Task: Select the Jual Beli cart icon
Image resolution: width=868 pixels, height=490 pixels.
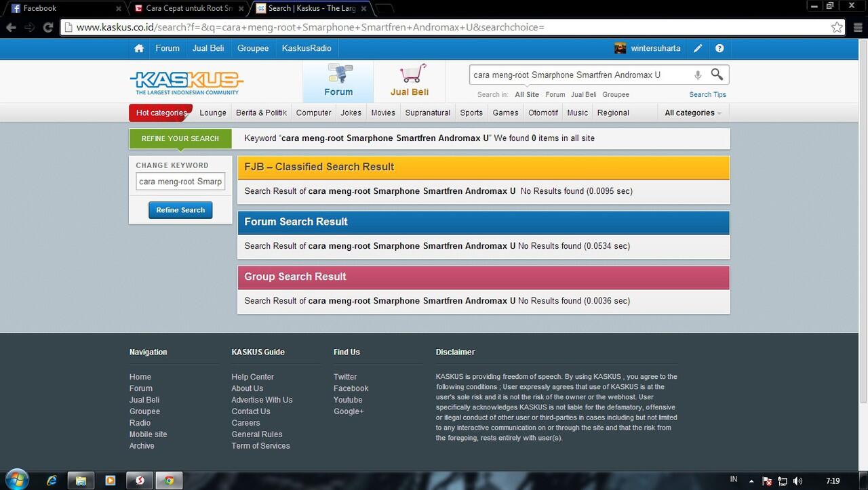Action: pos(410,81)
